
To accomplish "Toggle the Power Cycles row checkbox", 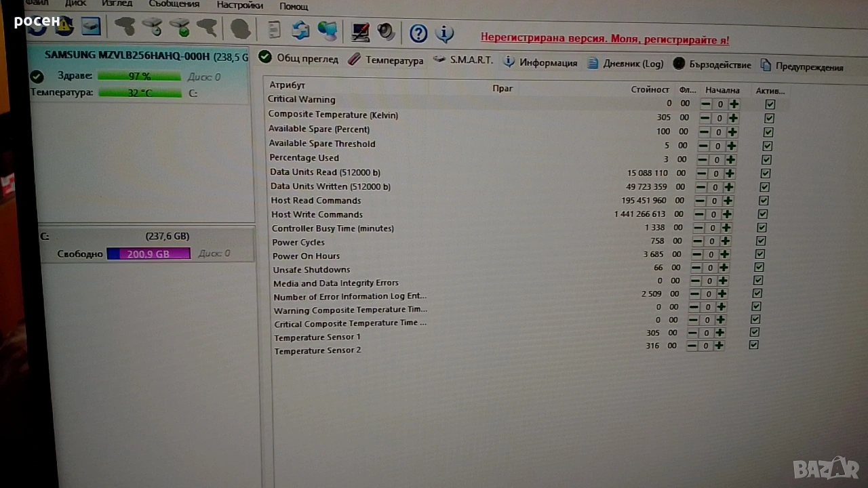I will coord(761,241).
